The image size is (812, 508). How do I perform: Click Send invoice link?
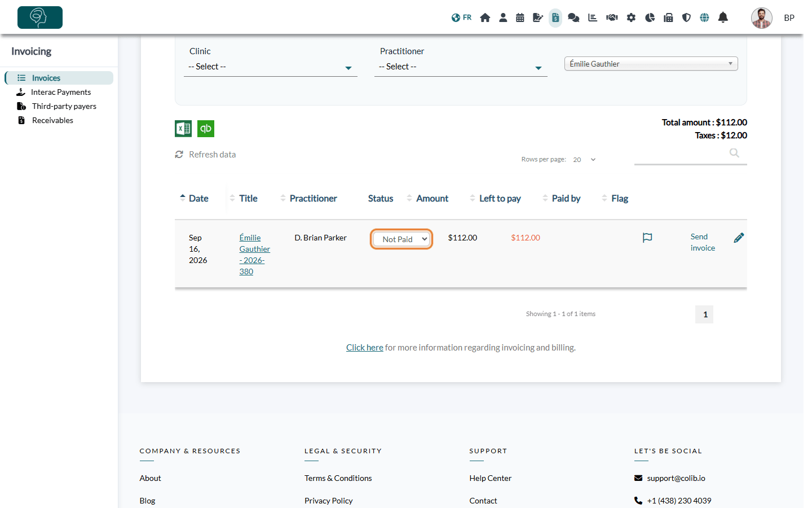click(703, 242)
